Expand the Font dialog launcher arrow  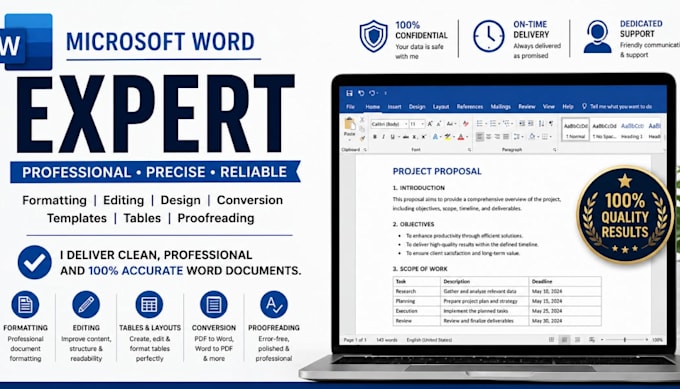(x=469, y=150)
